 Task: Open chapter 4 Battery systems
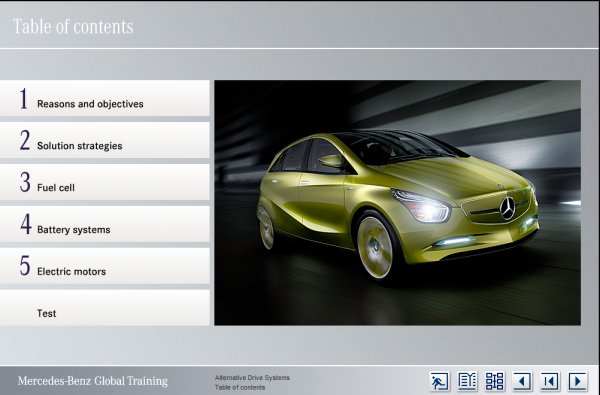104,224
